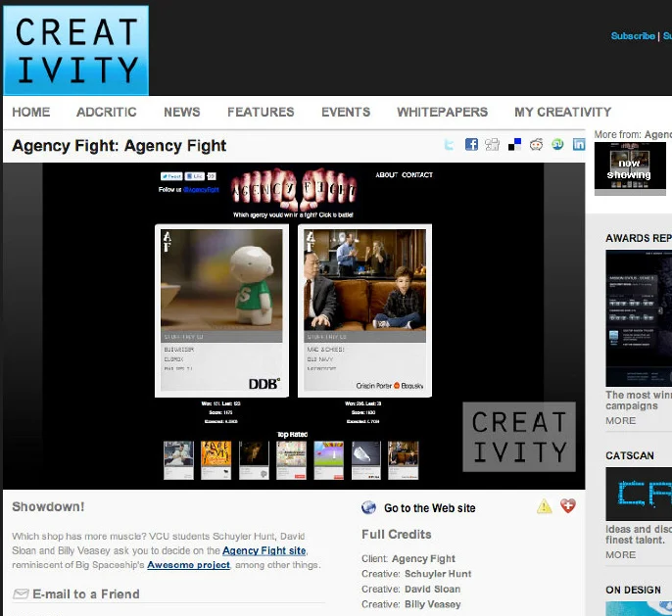
Task: Click the credit name Schuyler Hunt
Action: (438, 574)
